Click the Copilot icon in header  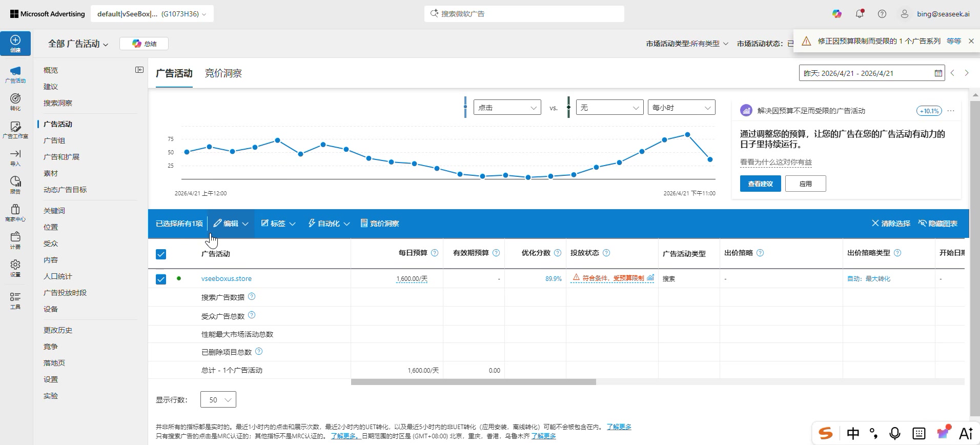coord(837,14)
